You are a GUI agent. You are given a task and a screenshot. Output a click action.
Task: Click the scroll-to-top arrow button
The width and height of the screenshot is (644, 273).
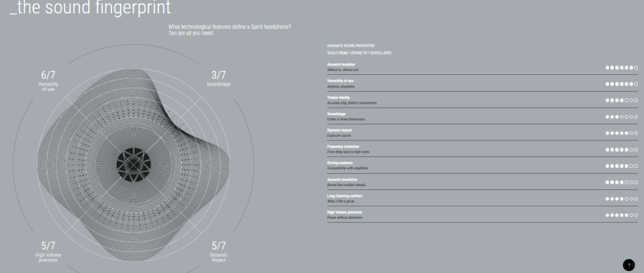pyautogui.click(x=628, y=264)
